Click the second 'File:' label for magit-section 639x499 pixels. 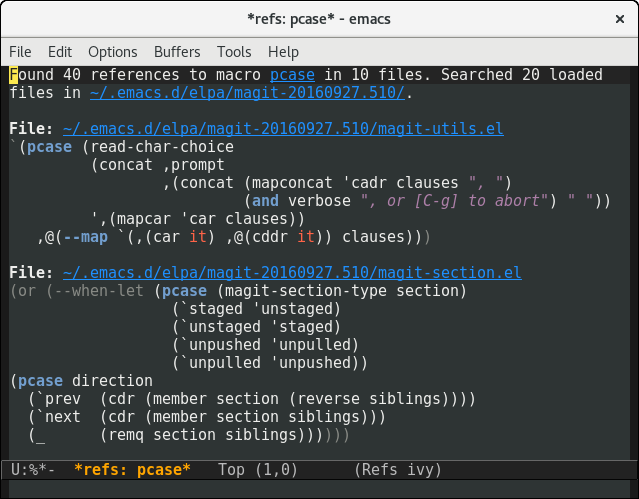[31, 273]
